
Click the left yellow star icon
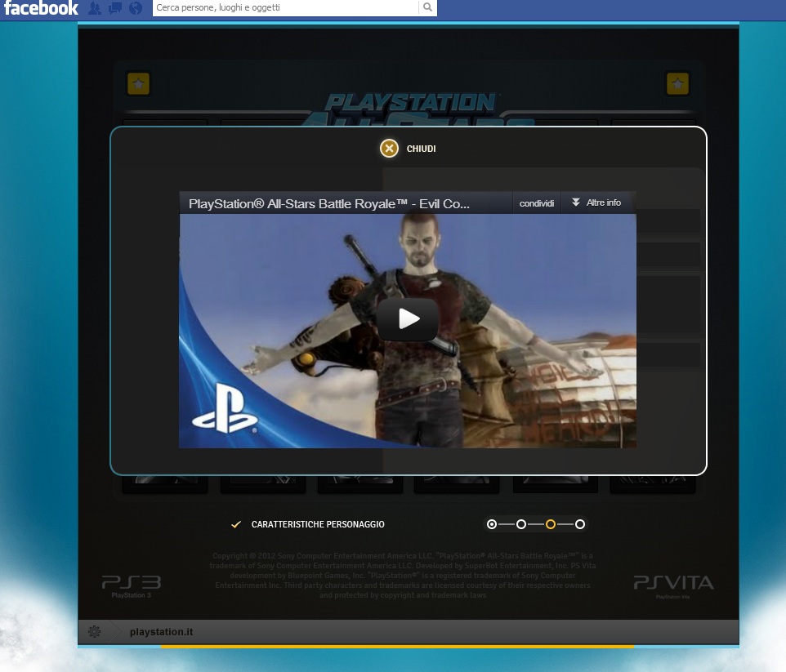138,83
